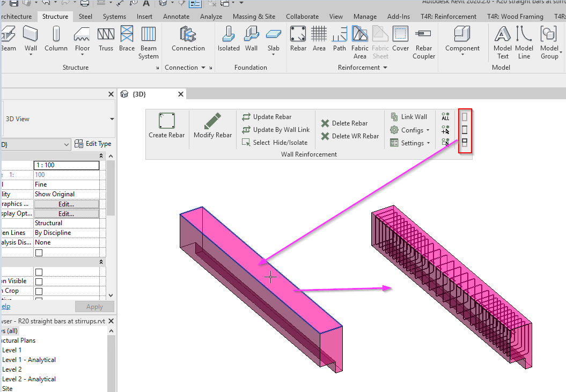Expand the Reinforcement panel dropdown
Viewport: 566px width, 392px height.
tap(385, 68)
